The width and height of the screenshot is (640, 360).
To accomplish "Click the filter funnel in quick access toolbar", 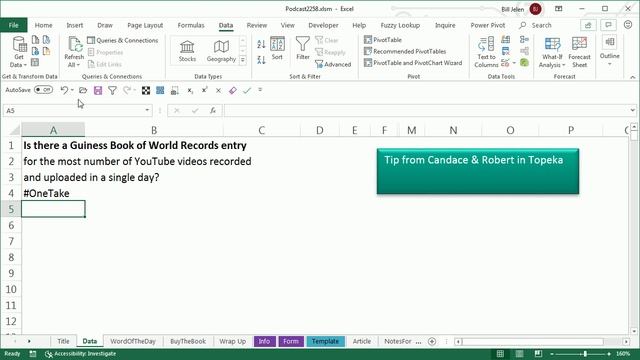I will point(112,90).
